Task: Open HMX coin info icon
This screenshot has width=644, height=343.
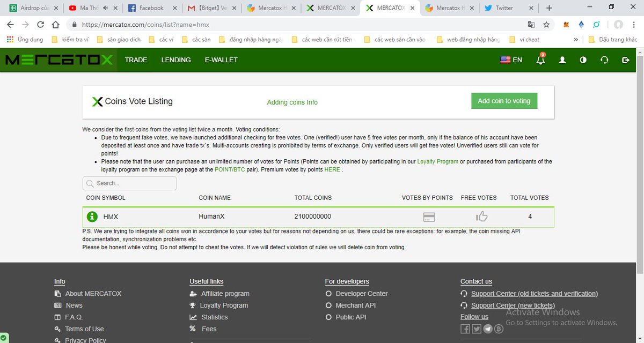Action: click(x=92, y=217)
